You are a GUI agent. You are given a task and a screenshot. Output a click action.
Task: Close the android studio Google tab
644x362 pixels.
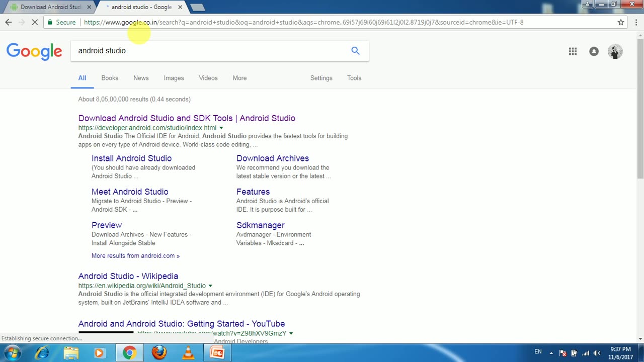pyautogui.click(x=180, y=7)
